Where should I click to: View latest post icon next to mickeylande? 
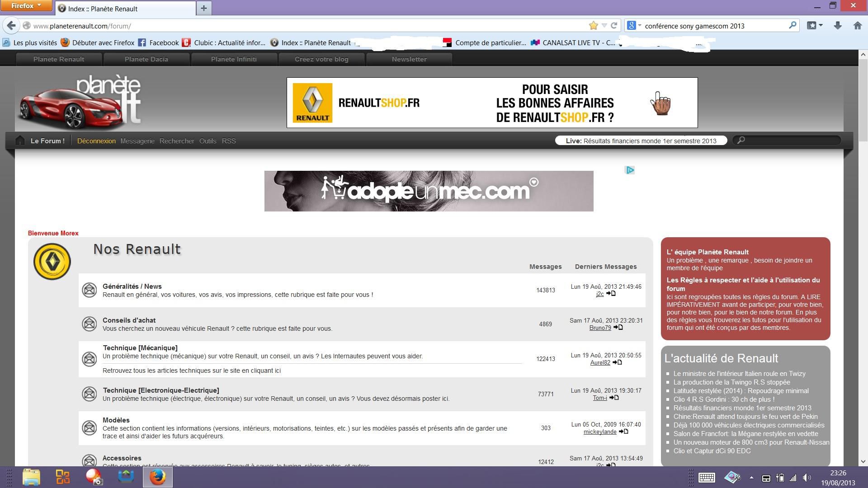pos(623,432)
